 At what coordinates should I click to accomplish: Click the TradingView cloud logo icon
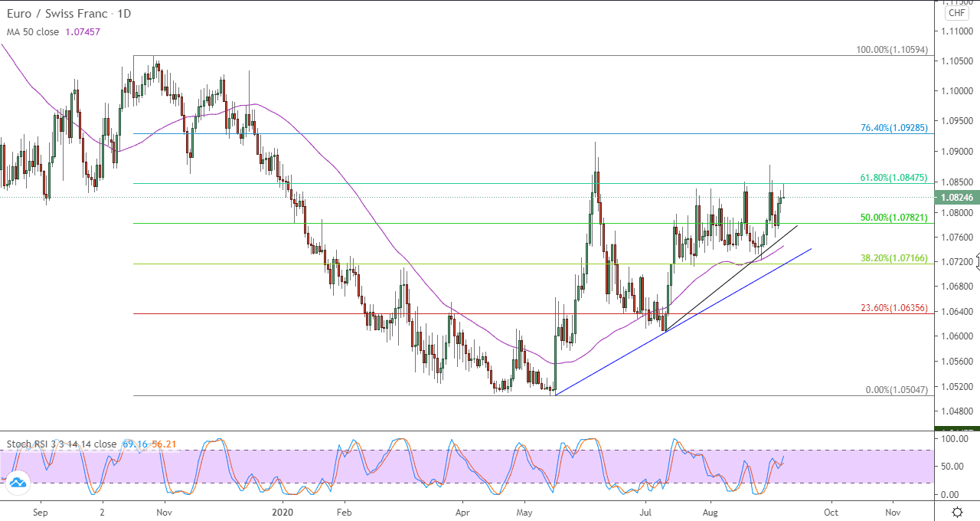[18, 481]
